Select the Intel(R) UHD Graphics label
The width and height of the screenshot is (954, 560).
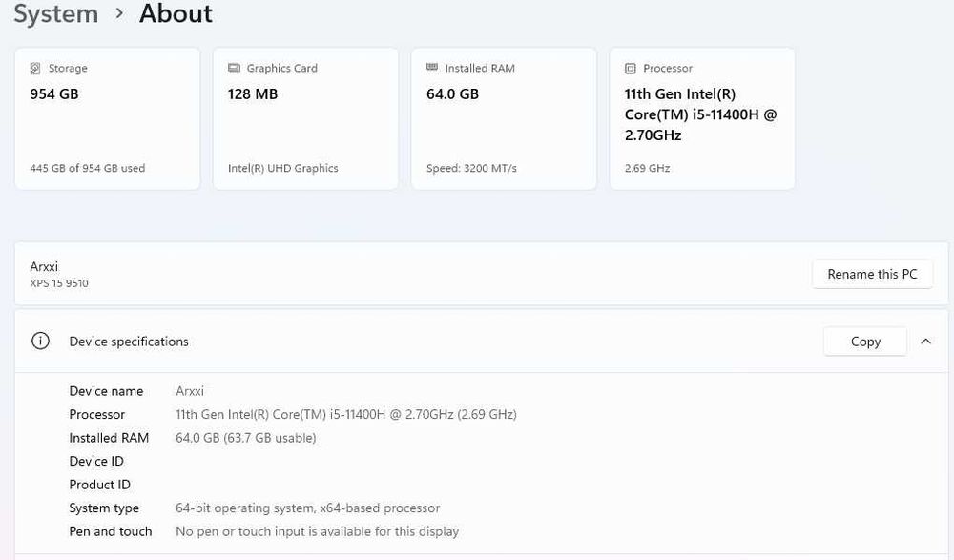(282, 169)
